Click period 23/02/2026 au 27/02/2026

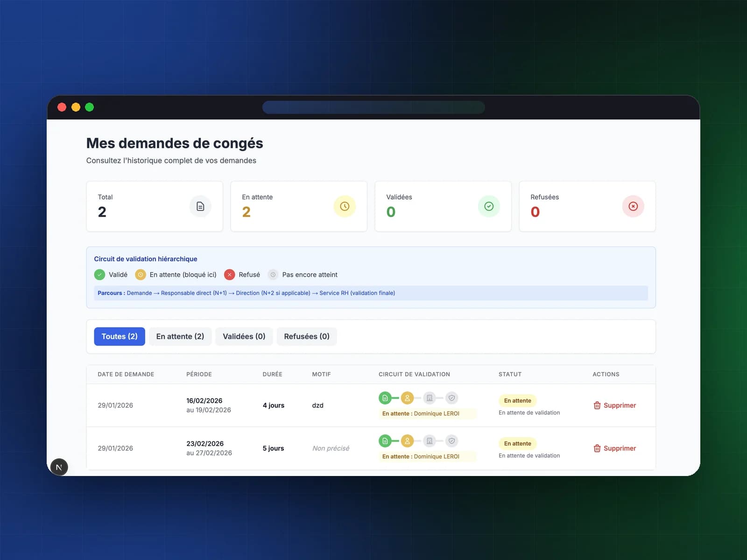209,448
